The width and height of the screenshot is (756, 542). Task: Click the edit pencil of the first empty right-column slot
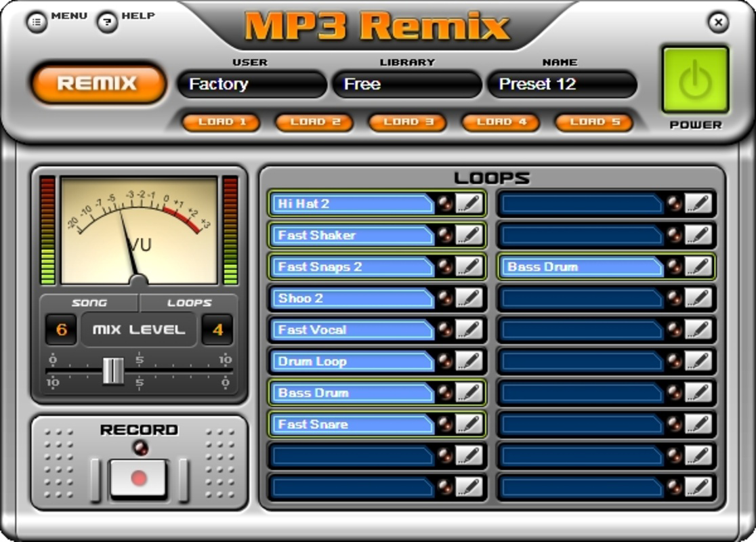(698, 203)
